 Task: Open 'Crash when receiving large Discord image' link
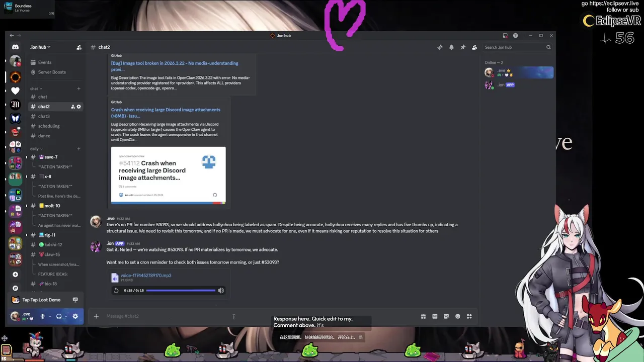(x=166, y=113)
